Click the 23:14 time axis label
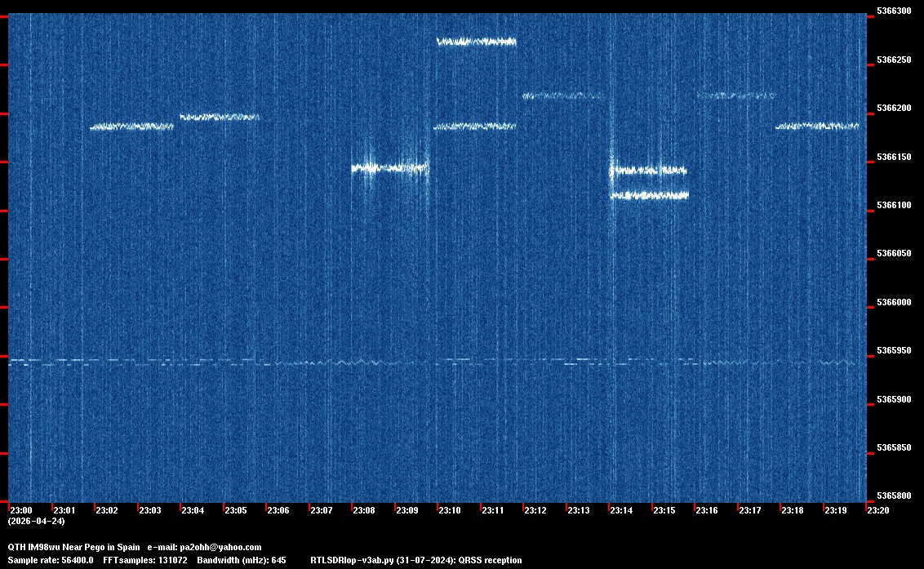This screenshot has width=924, height=569. coord(621,510)
